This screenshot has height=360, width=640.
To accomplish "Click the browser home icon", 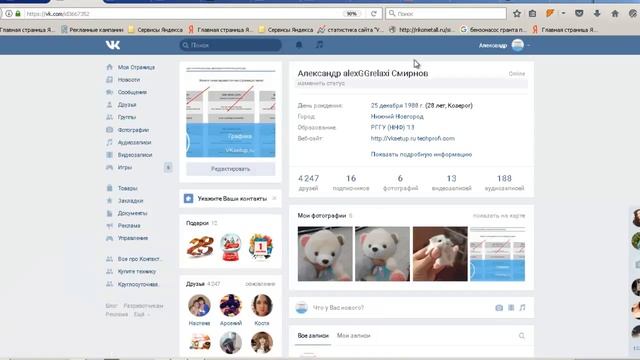I will pos(615,13).
